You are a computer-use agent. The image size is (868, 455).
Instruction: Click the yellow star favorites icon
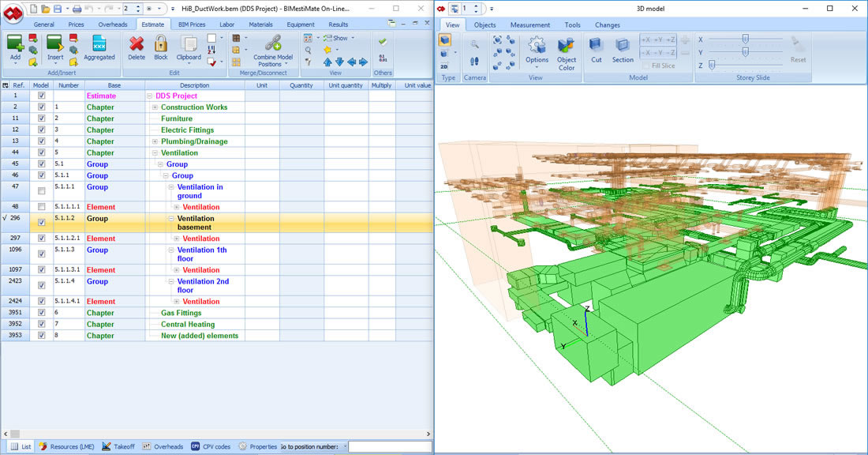coord(327,50)
